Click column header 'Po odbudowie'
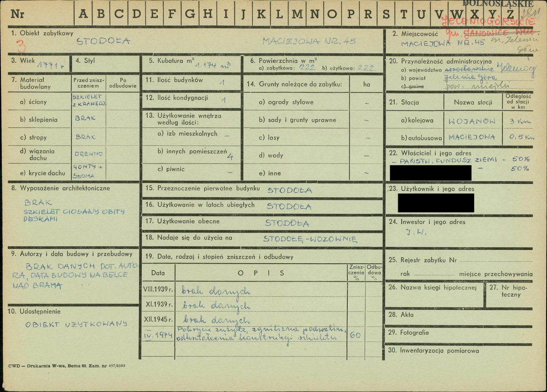 click(123, 83)
